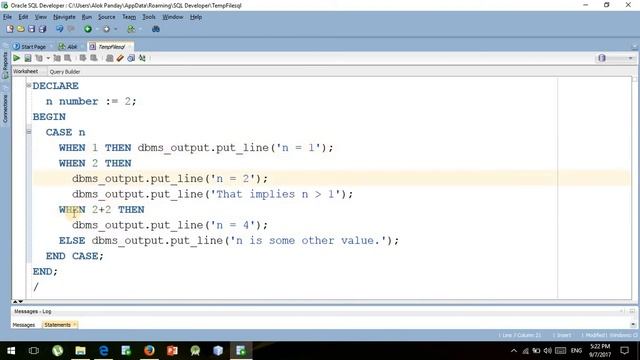640x360 pixels.
Task: Click the Rollback icon
Action: 94,58
